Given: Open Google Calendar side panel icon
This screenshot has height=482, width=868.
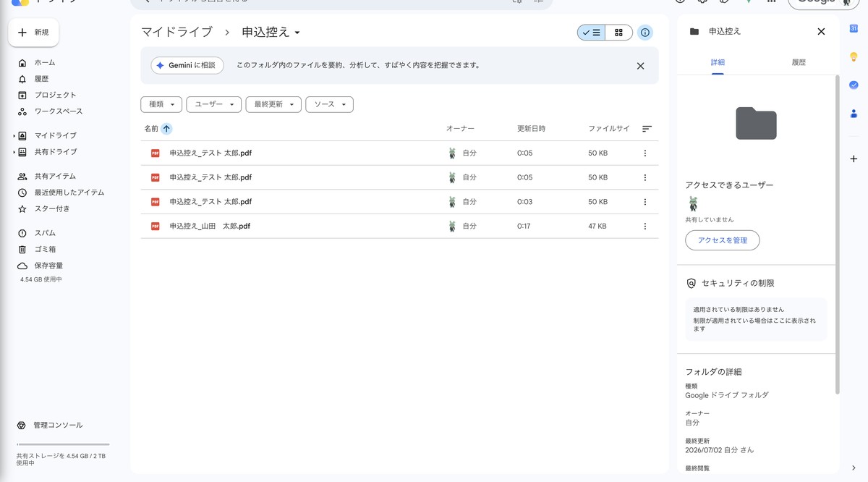Looking at the screenshot, I should (x=854, y=29).
